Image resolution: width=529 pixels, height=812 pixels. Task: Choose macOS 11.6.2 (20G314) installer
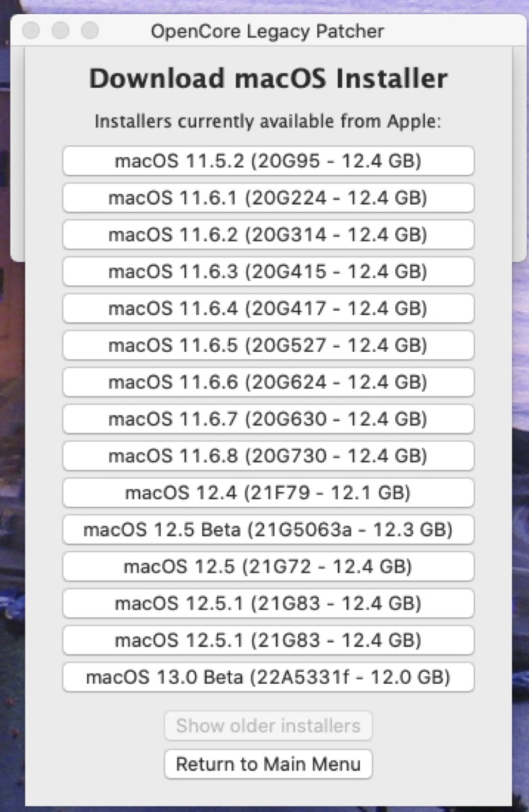pos(268,235)
